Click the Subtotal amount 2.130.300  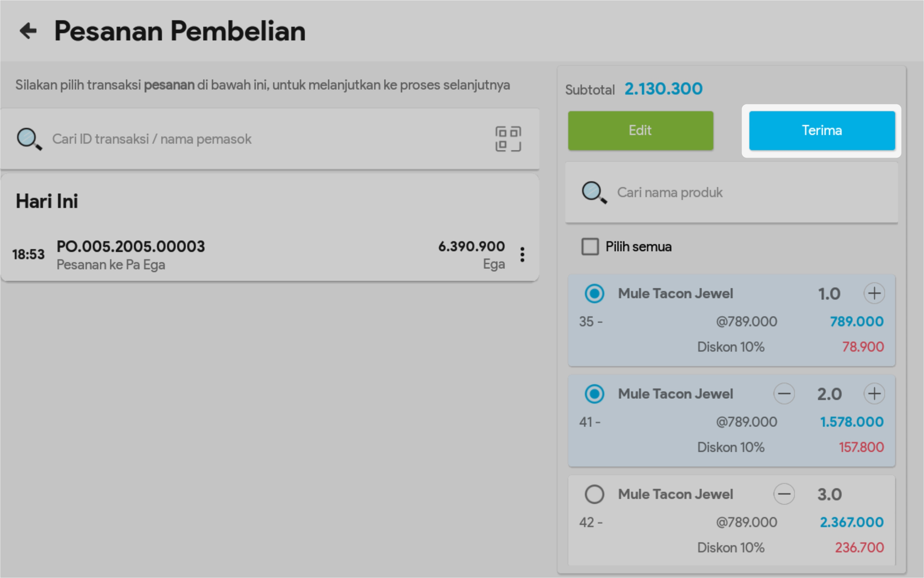pyautogui.click(x=664, y=89)
